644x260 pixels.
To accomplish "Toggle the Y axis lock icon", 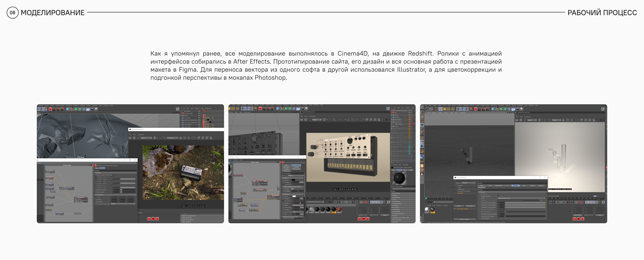I will [462, 109].
